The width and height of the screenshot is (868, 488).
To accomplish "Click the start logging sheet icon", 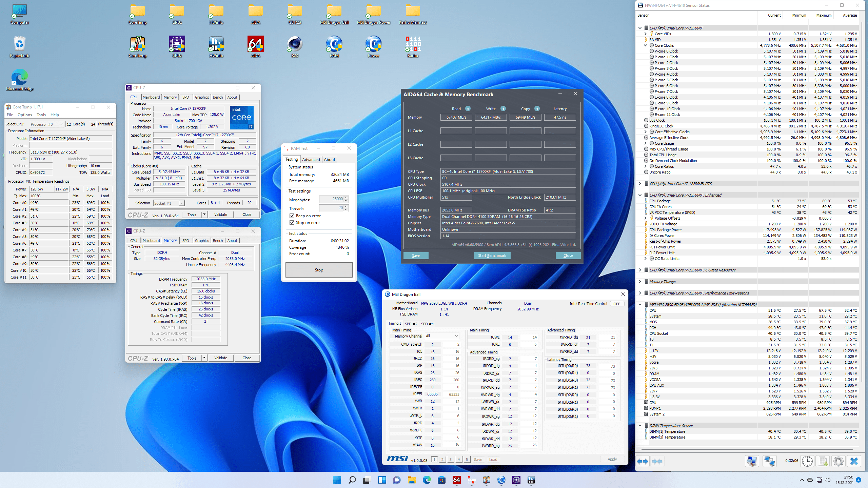I will (x=823, y=461).
